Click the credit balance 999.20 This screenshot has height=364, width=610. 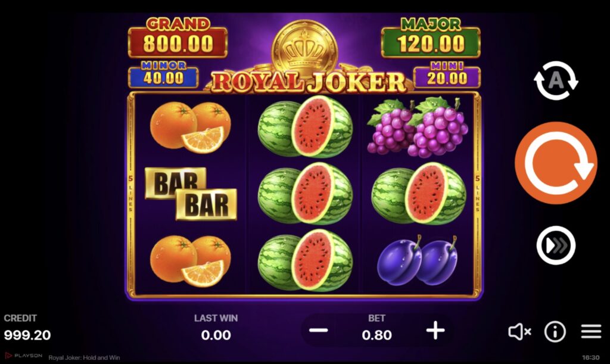[x=27, y=335]
